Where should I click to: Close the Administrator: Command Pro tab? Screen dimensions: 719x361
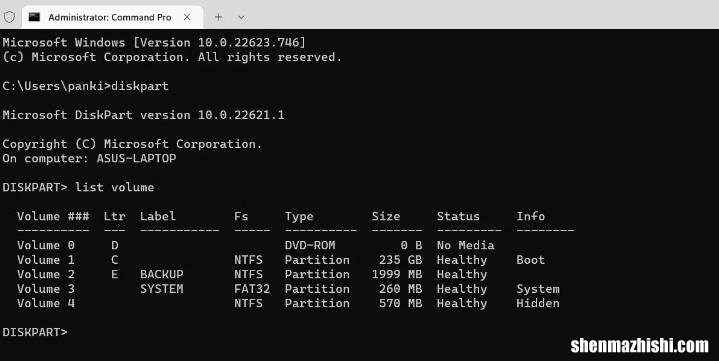coord(187,17)
